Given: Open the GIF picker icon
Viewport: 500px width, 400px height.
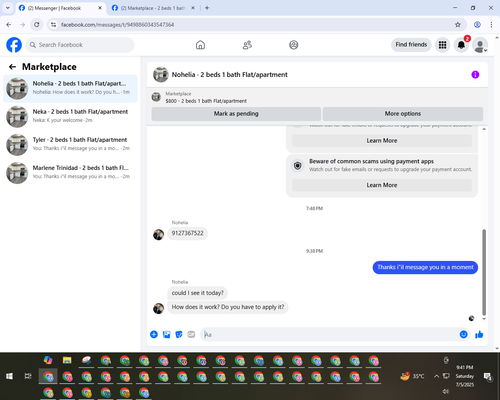Looking at the screenshot, I should 191,334.
